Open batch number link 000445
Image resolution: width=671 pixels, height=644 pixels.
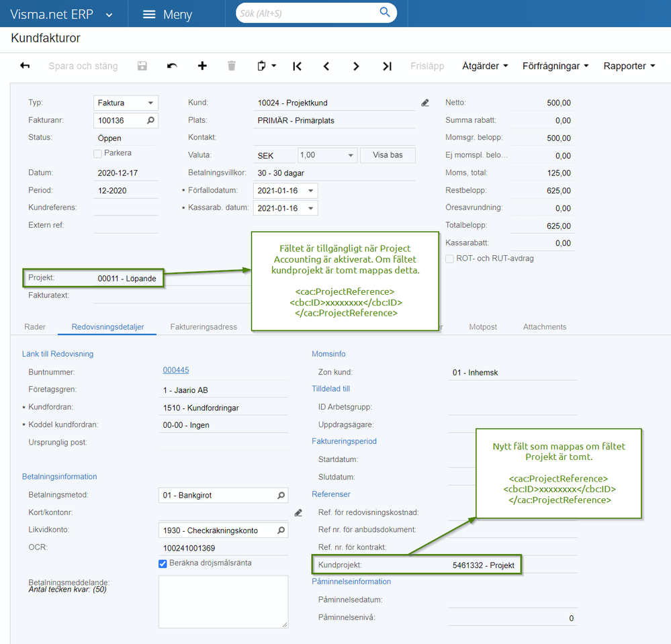[x=176, y=370]
